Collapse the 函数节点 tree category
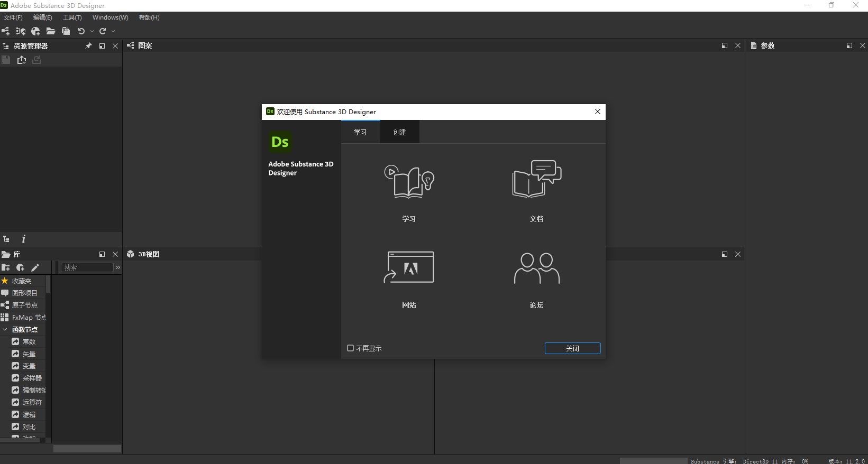The width and height of the screenshot is (868, 464). 5,329
